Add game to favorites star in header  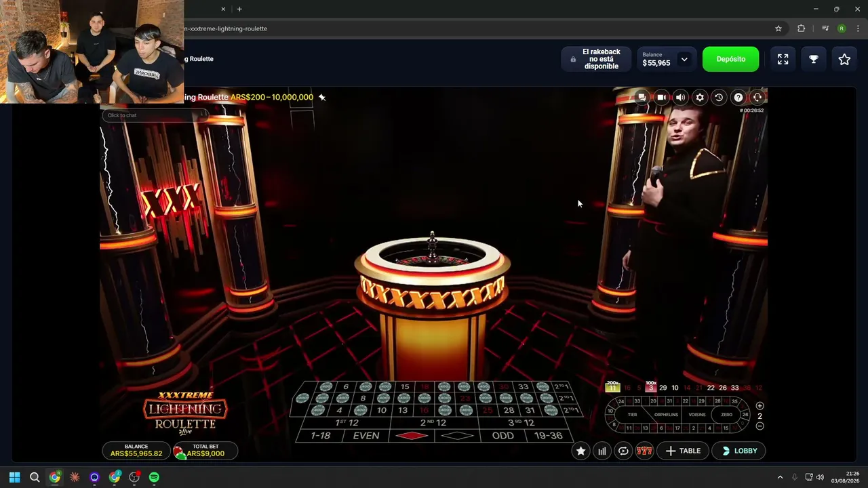(844, 59)
